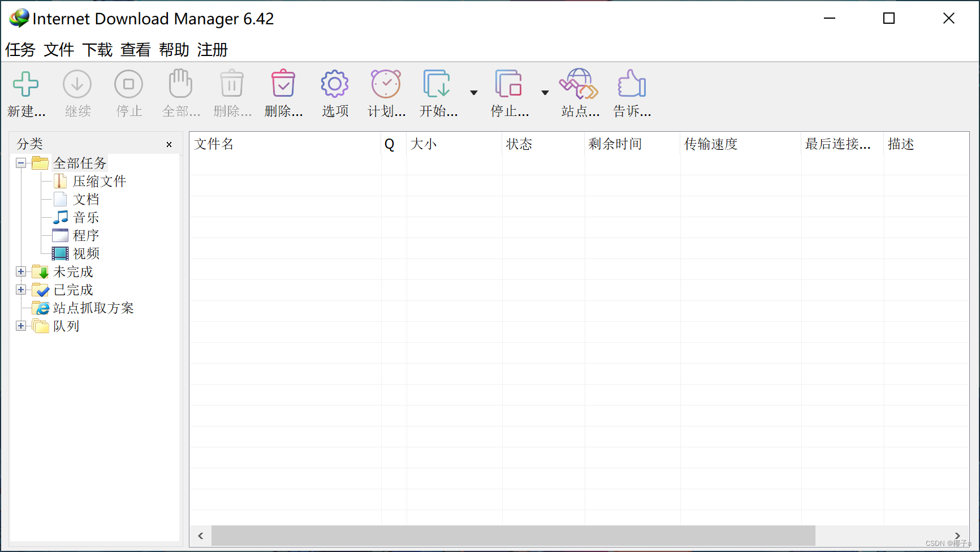This screenshot has width=980, height=552.
Task: Open the 任务 menu
Action: (20, 50)
